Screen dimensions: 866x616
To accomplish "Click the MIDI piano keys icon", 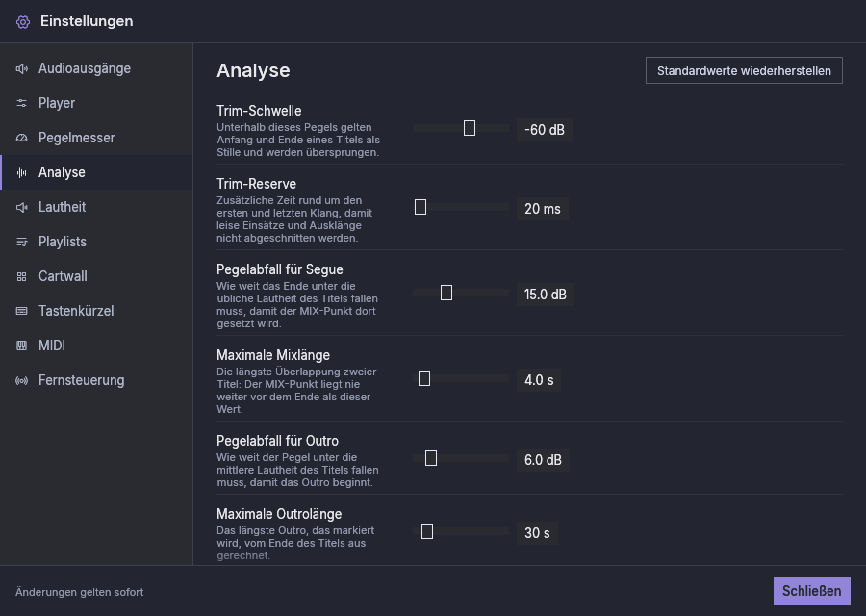I will 21,346.
